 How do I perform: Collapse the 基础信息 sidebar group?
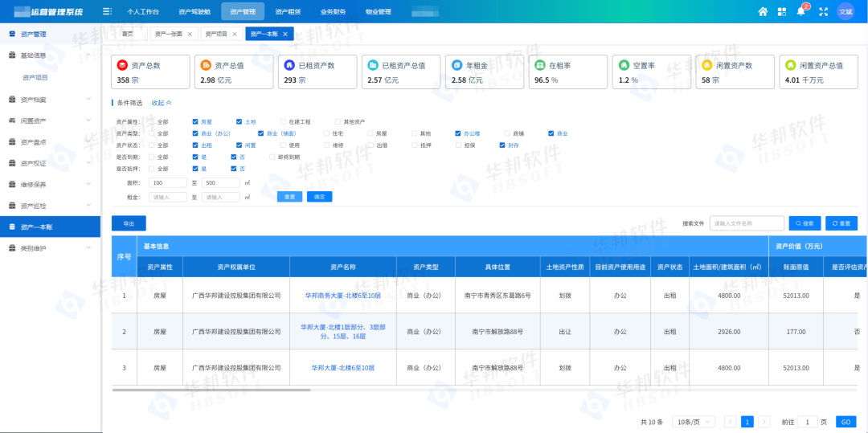(x=88, y=55)
